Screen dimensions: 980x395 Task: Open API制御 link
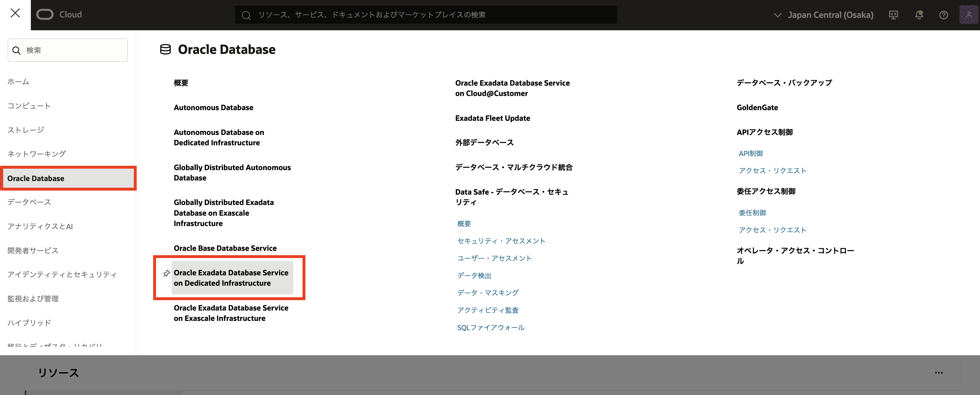(x=751, y=154)
